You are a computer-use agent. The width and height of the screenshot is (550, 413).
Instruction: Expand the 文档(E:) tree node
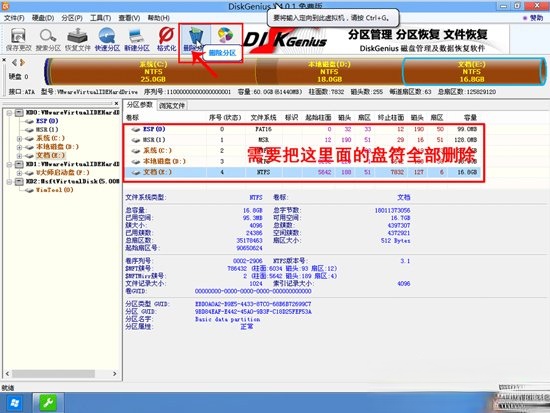pyautogui.click(x=19, y=155)
